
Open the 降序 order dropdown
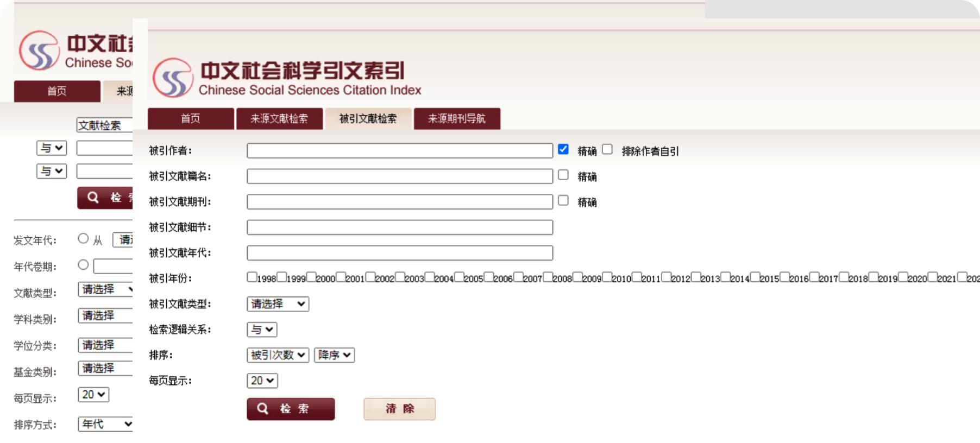(x=334, y=355)
